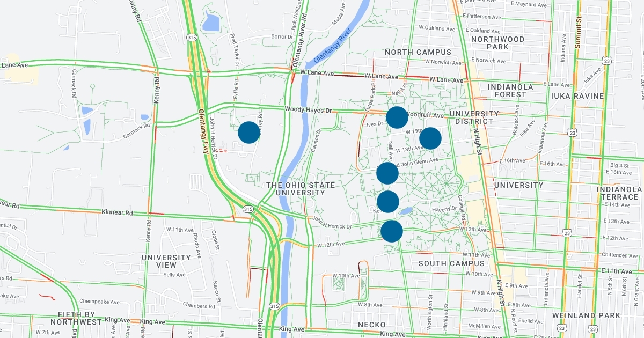
Task: Click the E 13th Ave label
Action: 616,222
